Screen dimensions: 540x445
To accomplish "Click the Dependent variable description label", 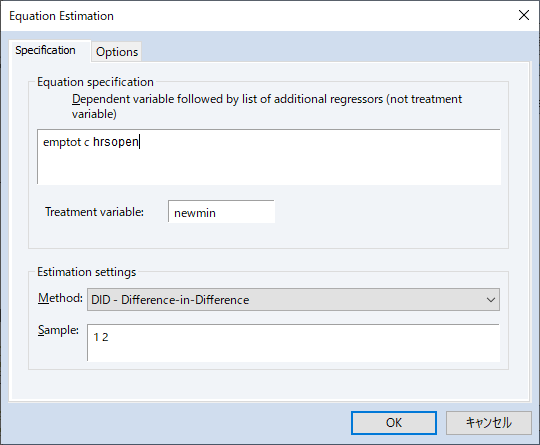I will [x=267, y=106].
